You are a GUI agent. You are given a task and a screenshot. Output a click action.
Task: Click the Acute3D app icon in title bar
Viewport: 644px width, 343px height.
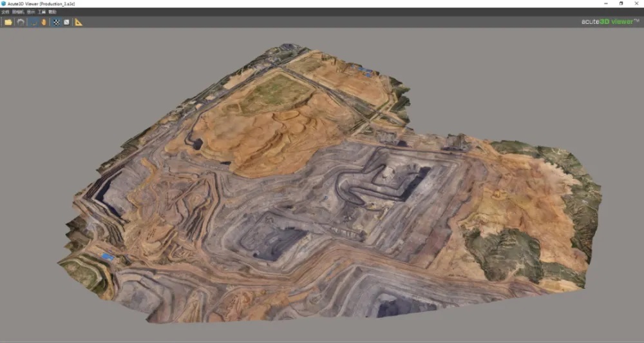click(4, 3)
